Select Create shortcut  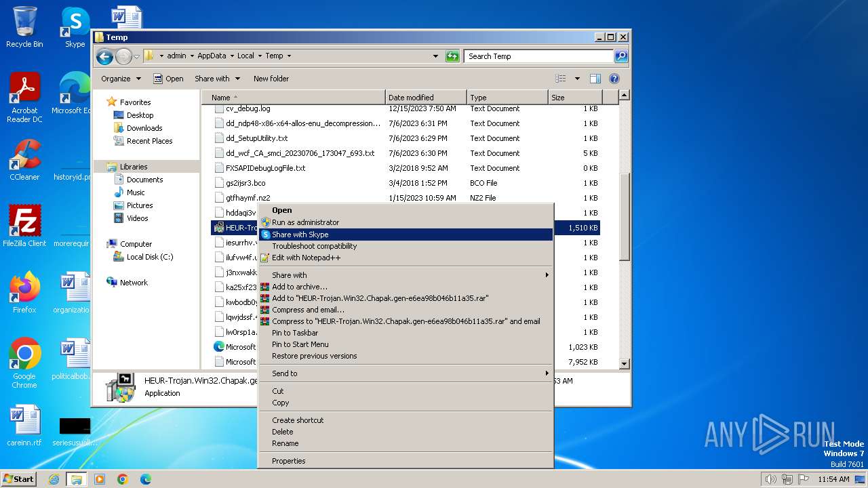[x=406, y=420]
